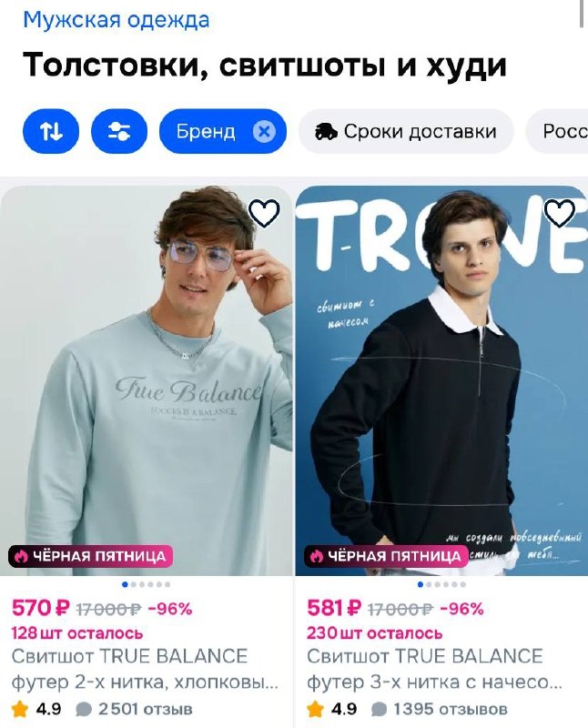Open the True Balance light-blue sweatshirt photo
Screen dimensions: 588x728
tap(147, 380)
